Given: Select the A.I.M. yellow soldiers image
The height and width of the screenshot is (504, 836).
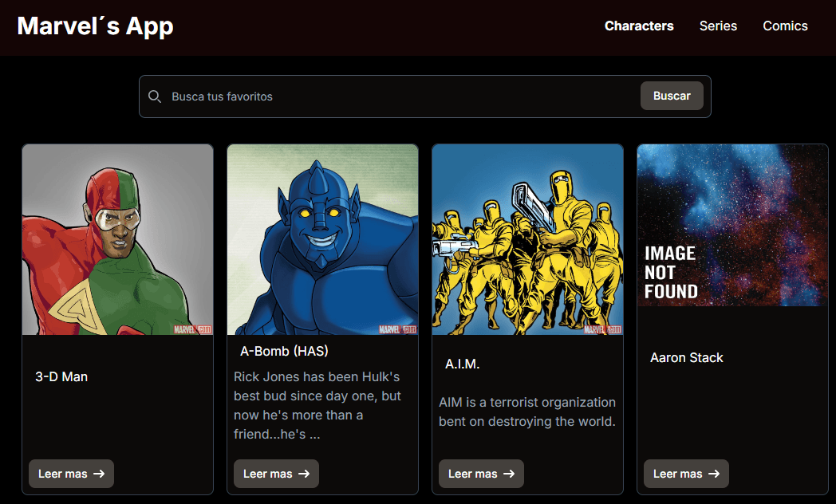Looking at the screenshot, I should [x=528, y=240].
